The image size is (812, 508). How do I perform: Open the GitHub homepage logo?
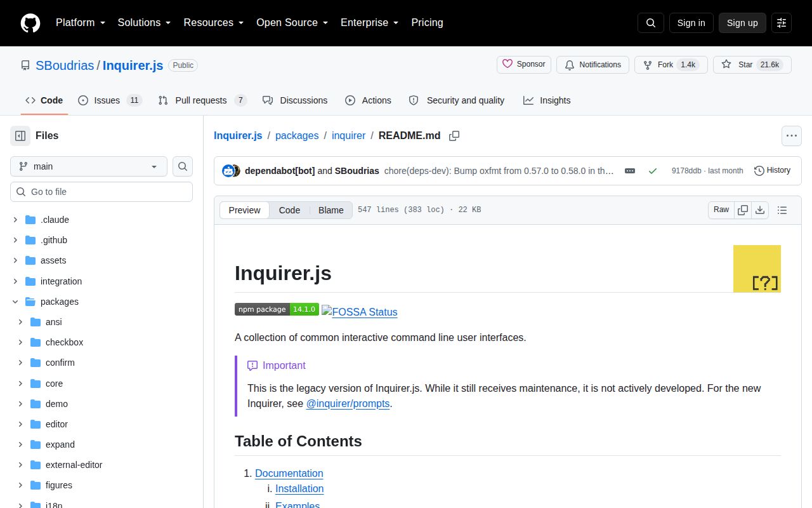30,23
